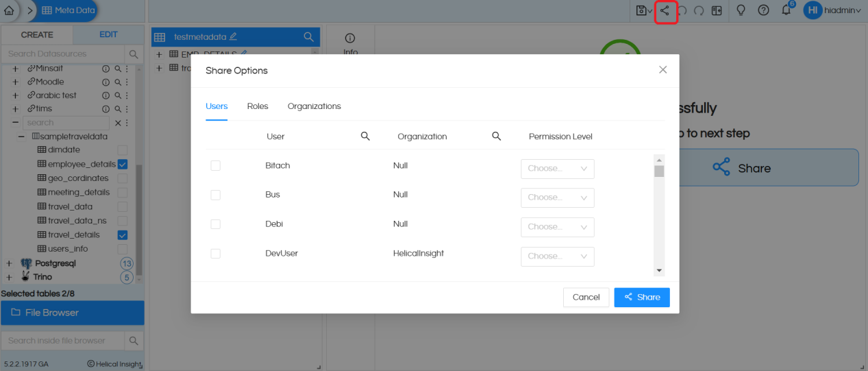Viewport: 868px width, 371px height.
Task: Click the undo arrow in top toolbar
Action: [682, 10]
